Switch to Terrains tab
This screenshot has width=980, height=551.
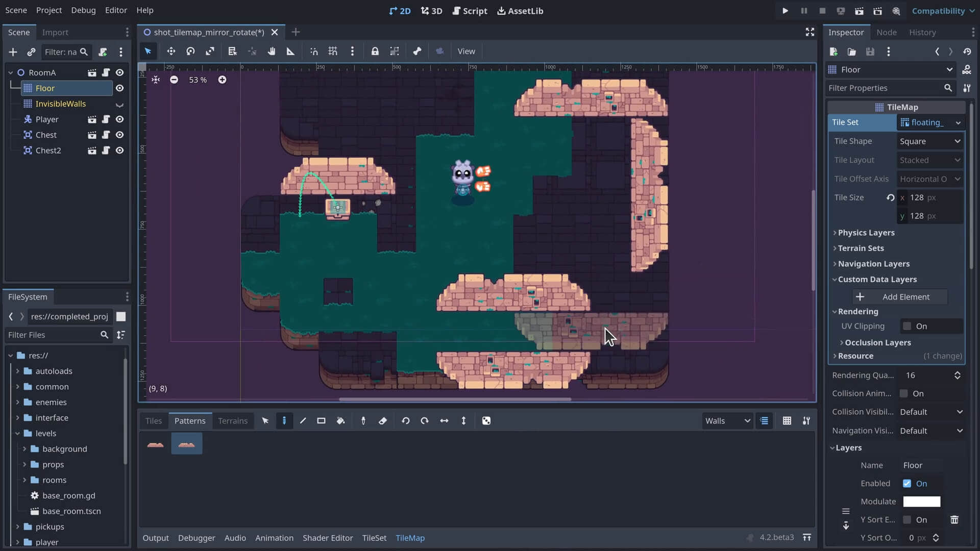point(233,420)
